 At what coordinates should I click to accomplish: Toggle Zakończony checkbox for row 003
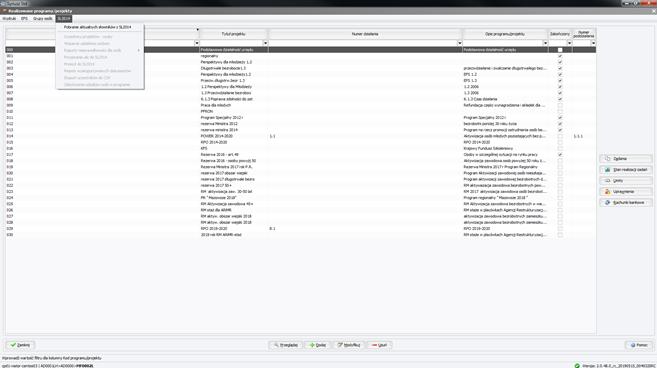tap(560, 68)
